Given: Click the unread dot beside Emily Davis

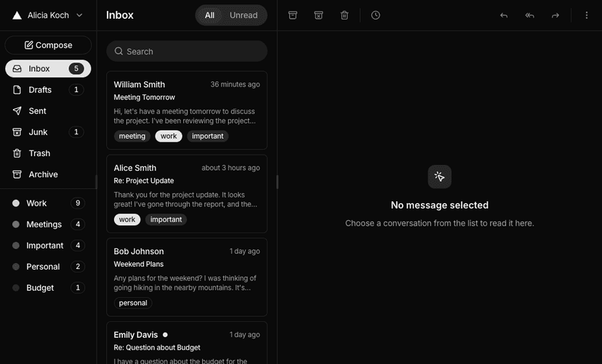Looking at the screenshot, I should click(x=165, y=335).
